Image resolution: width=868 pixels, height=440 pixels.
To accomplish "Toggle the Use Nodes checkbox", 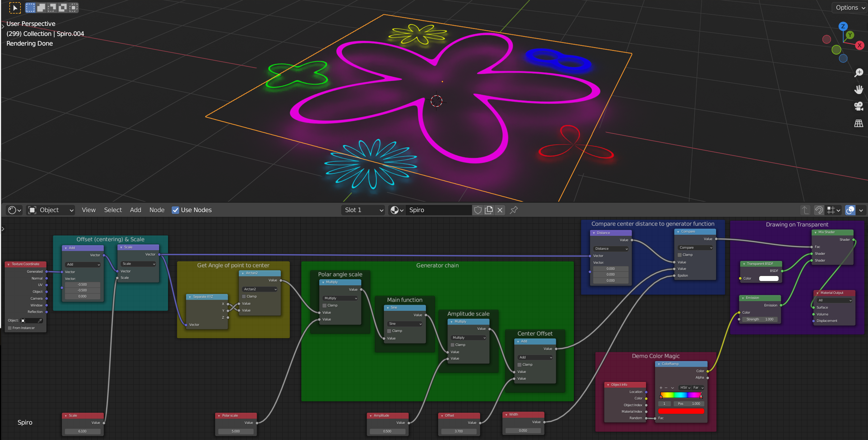I will coord(176,210).
